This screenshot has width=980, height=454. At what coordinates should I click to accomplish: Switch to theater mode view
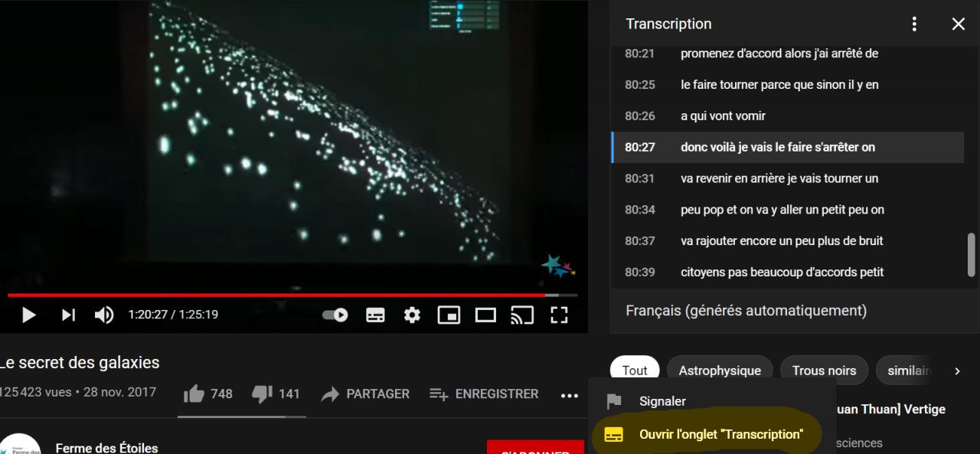[485, 315]
